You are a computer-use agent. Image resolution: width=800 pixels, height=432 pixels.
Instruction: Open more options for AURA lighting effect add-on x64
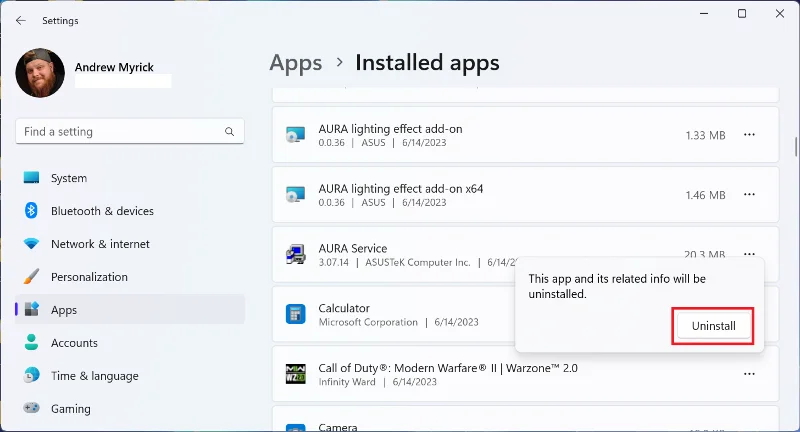[749, 195]
